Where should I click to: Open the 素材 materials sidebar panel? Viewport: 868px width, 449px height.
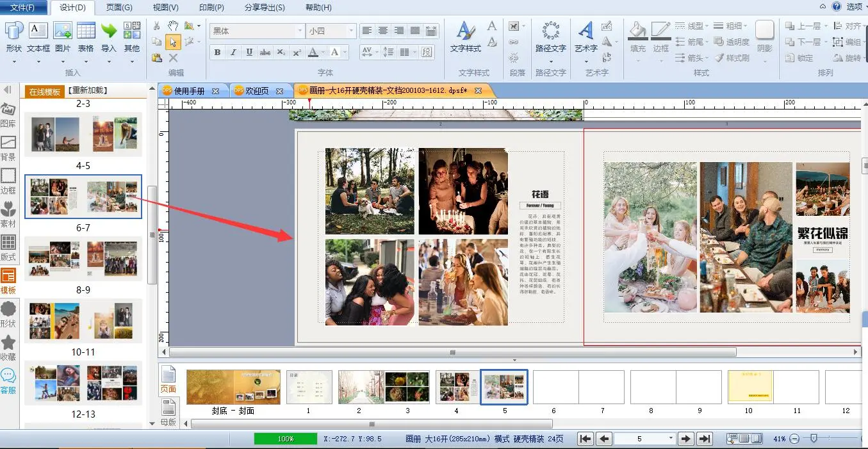8,215
